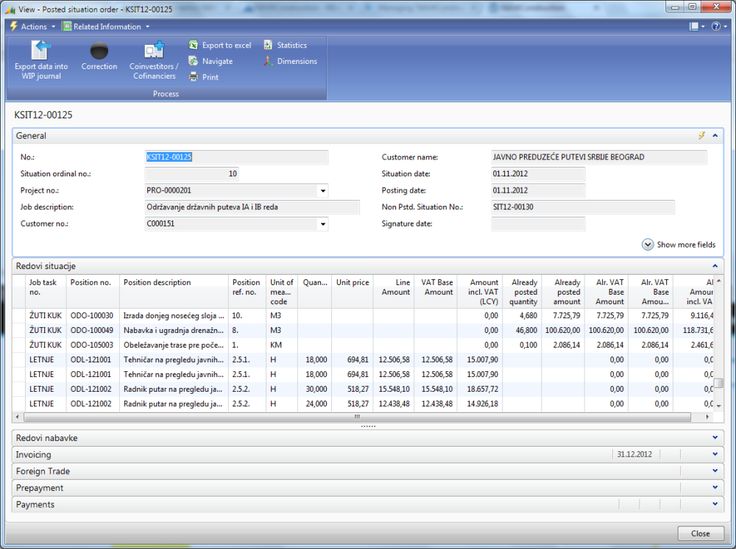Click the quantity 30,000 cell

(314, 389)
